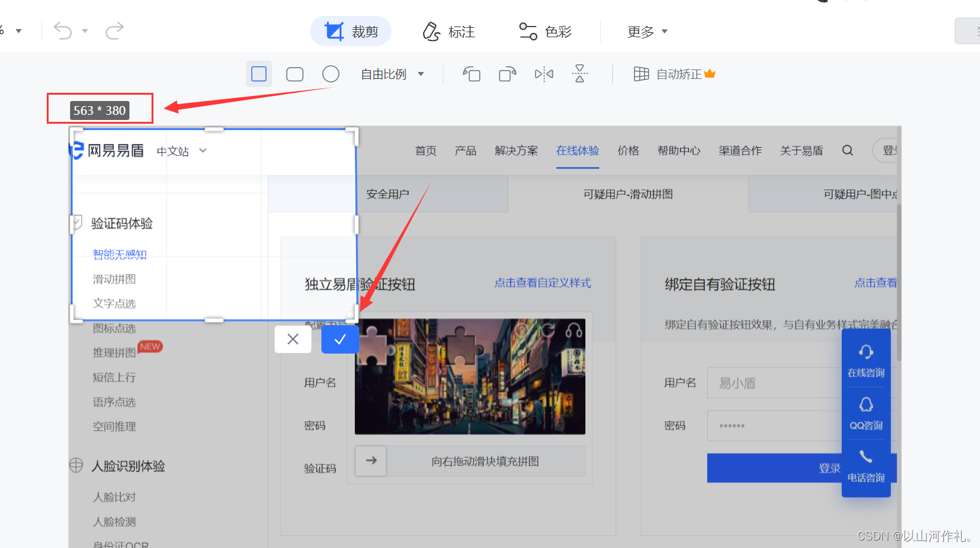Choose the rounded rectangle crop shape
Screen dimensions: 980x548
click(295, 74)
